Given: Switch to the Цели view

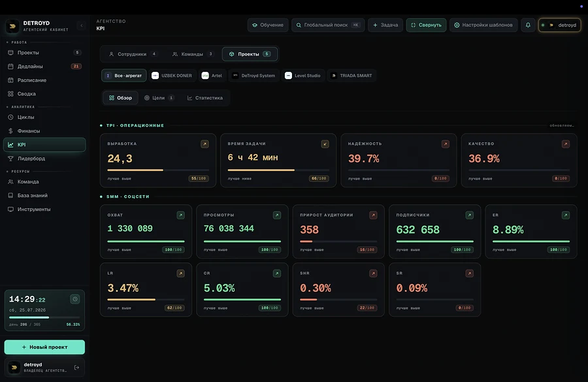Looking at the screenshot, I should (159, 98).
